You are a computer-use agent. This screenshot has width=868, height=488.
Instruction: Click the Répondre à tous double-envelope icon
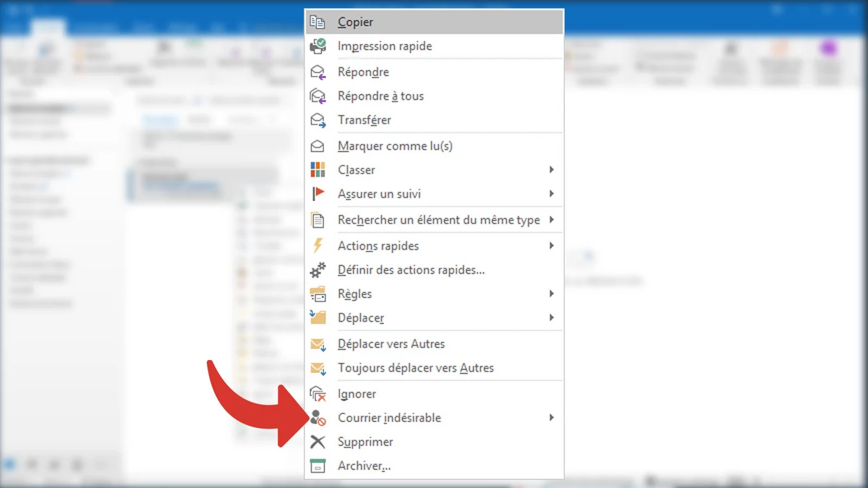coord(318,95)
